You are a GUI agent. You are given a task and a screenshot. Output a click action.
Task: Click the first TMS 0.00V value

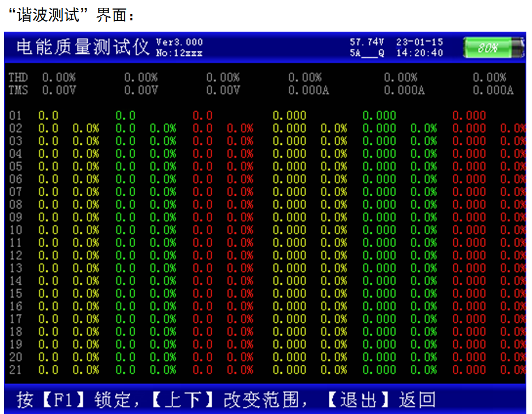click(x=59, y=90)
